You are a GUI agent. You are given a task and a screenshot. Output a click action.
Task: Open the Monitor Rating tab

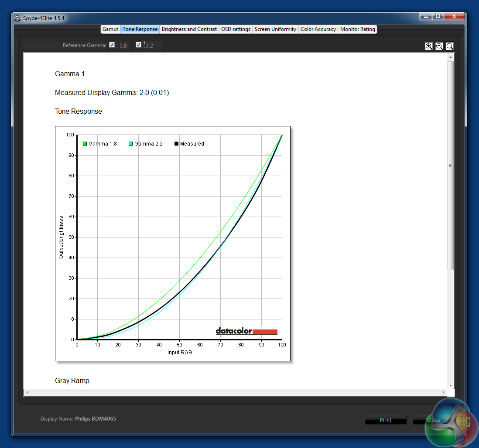pos(357,29)
